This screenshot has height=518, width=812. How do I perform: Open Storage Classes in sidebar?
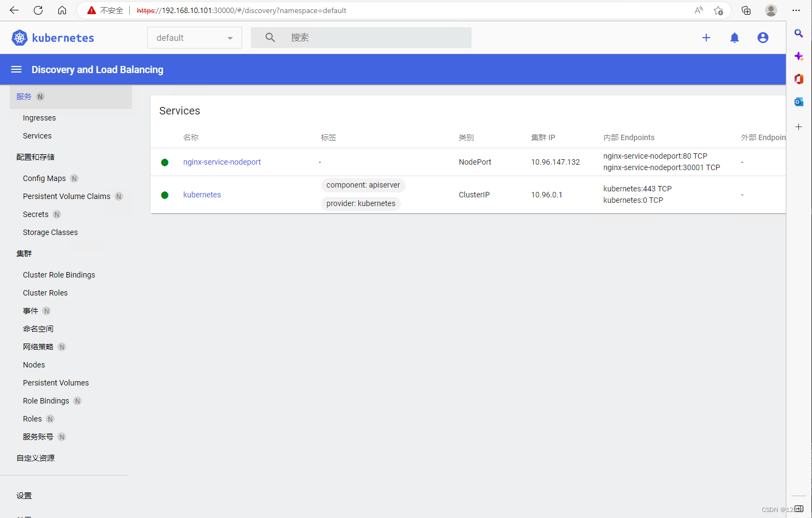50,232
